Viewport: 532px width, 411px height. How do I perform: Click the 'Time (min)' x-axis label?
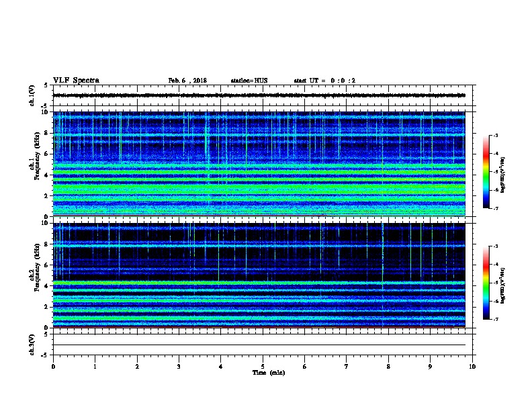pos(269,373)
